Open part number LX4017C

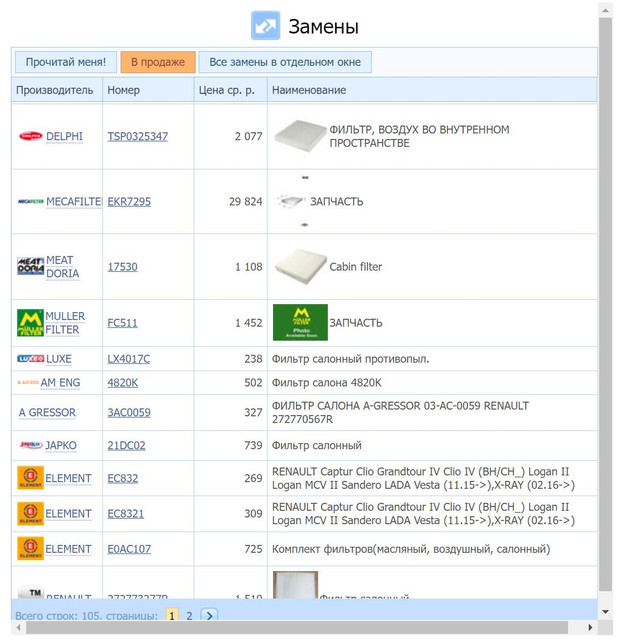tap(129, 359)
